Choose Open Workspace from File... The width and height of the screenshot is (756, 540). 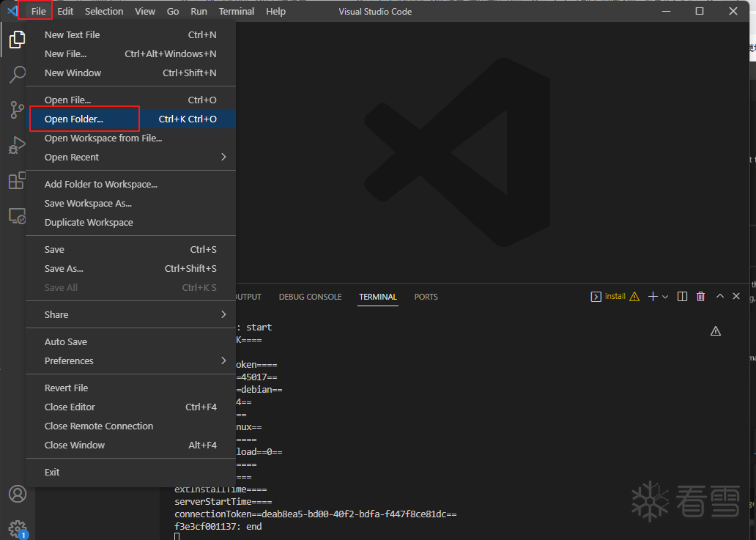coord(130,138)
